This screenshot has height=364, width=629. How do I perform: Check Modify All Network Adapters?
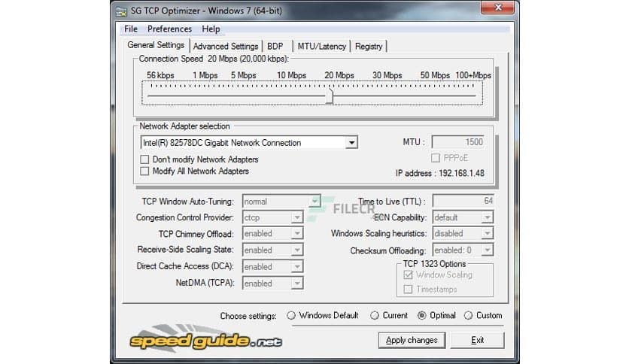[144, 171]
